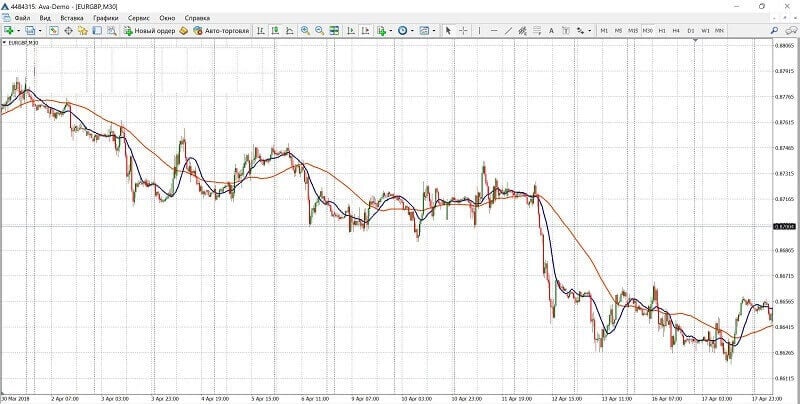Toggle chart auto scroll
Viewport: 800px width, 404px height.
[x=351, y=31]
